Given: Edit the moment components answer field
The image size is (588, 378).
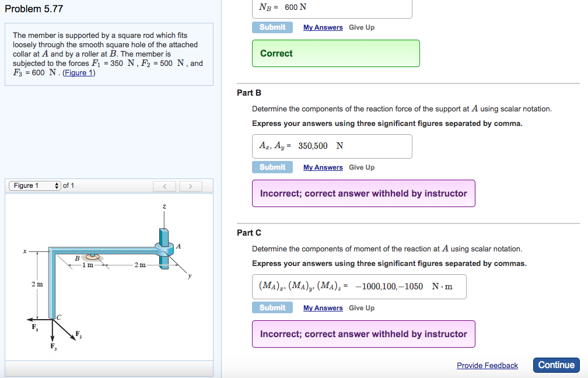Looking at the screenshot, I should (359, 286).
